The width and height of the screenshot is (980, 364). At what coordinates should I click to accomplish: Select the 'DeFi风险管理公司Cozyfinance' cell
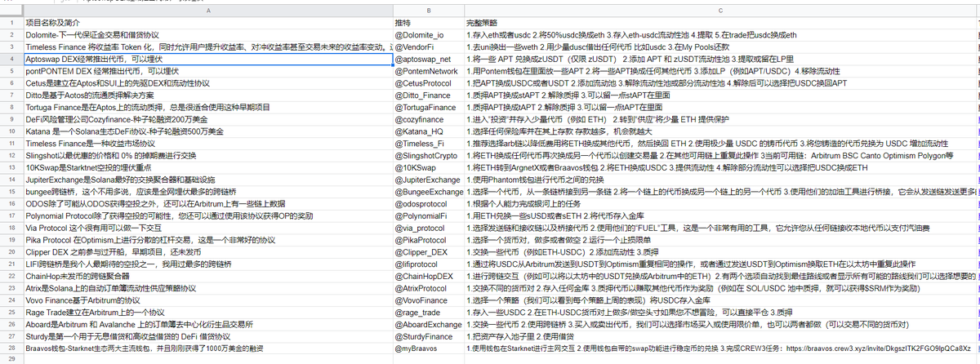point(207,119)
